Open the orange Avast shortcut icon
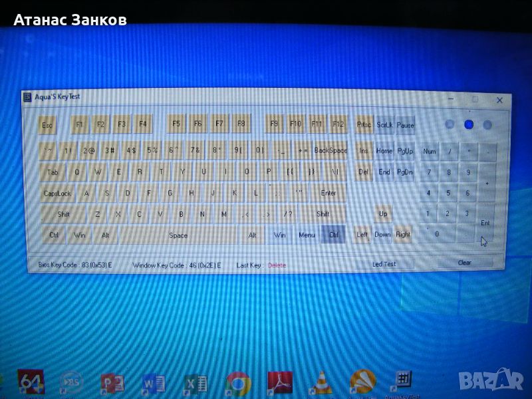The width and height of the screenshot is (532, 399). click(362, 382)
